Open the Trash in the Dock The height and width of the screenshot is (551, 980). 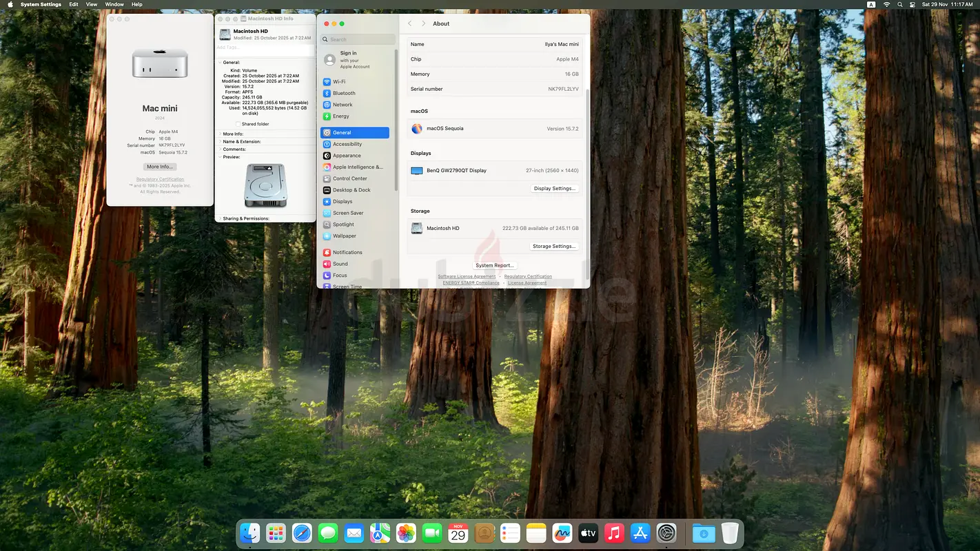[x=730, y=533]
